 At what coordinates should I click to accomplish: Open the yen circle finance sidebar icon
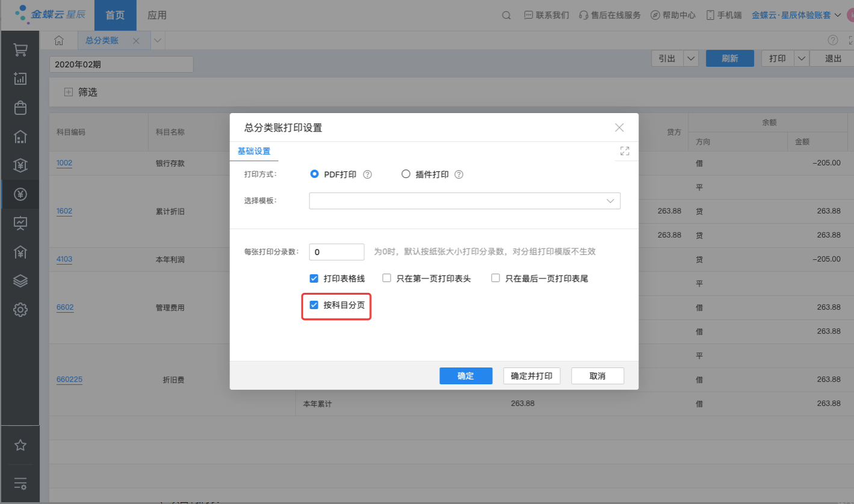click(20, 194)
